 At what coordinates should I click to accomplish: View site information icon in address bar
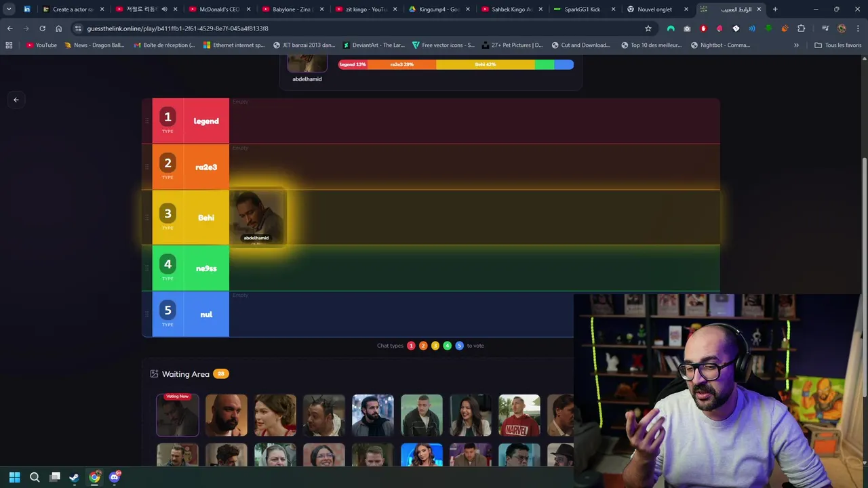tap(78, 28)
